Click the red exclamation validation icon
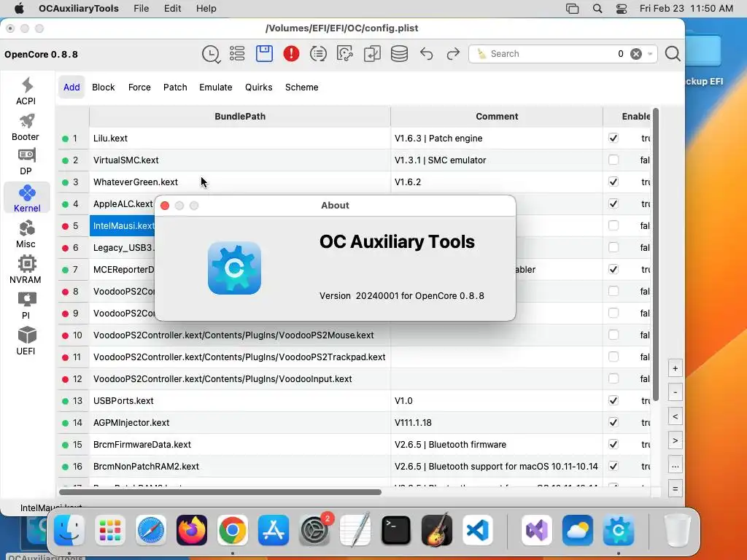Viewport: 747px width, 560px height. [291, 54]
